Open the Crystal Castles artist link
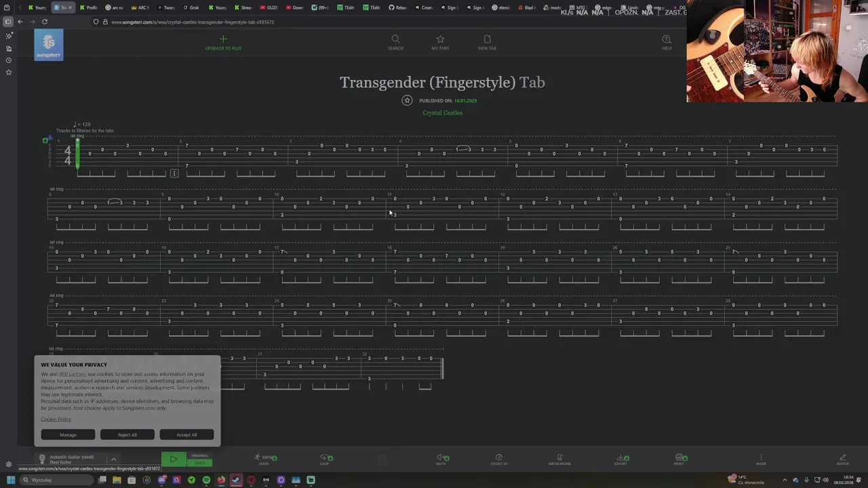This screenshot has width=868, height=488. (x=442, y=113)
